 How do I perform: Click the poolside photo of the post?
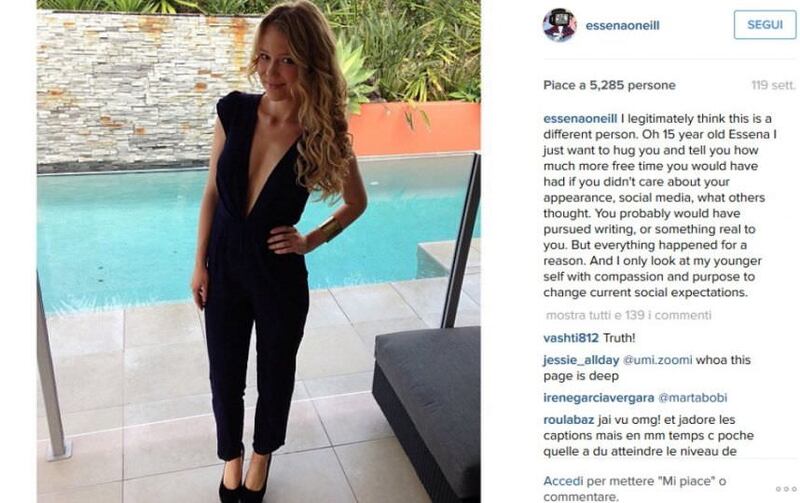coord(259,252)
